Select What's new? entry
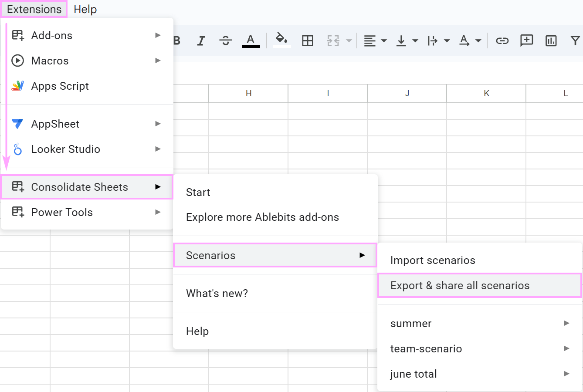 tap(275, 293)
